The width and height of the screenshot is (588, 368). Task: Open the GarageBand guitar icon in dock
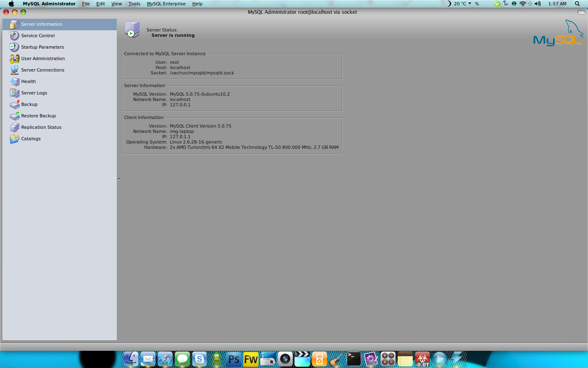pos(336,359)
